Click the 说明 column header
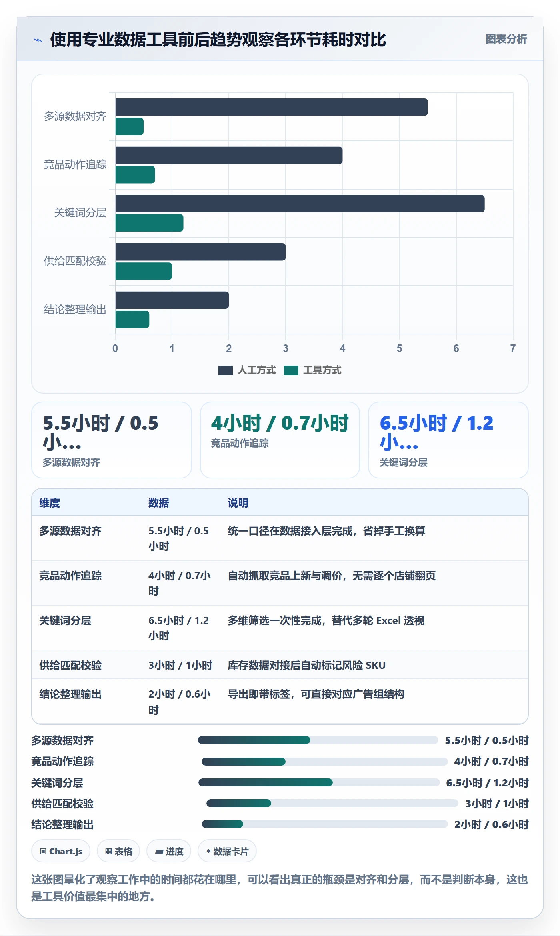 coord(238,503)
